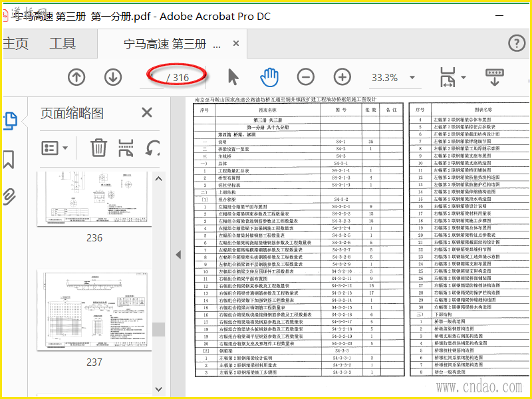Close the 页面缩略图 panel

tap(147, 112)
